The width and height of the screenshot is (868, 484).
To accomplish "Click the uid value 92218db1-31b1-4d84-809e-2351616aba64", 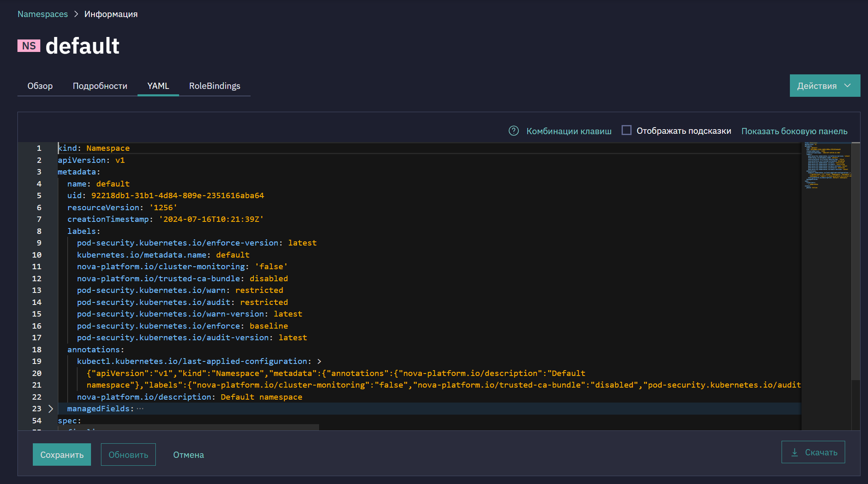I will (178, 195).
